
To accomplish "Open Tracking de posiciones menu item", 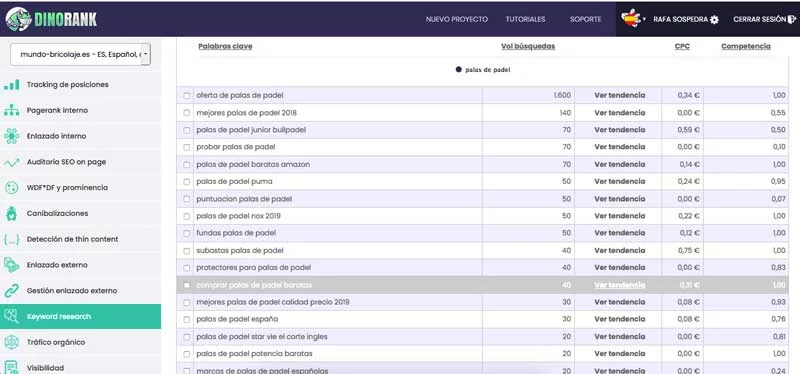I will tap(80, 85).
